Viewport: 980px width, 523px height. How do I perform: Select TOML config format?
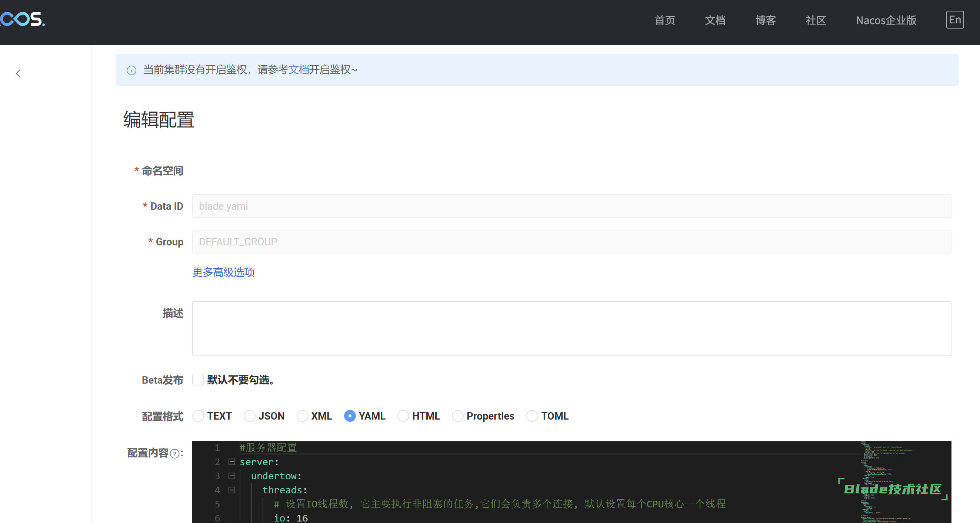click(532, 416)
